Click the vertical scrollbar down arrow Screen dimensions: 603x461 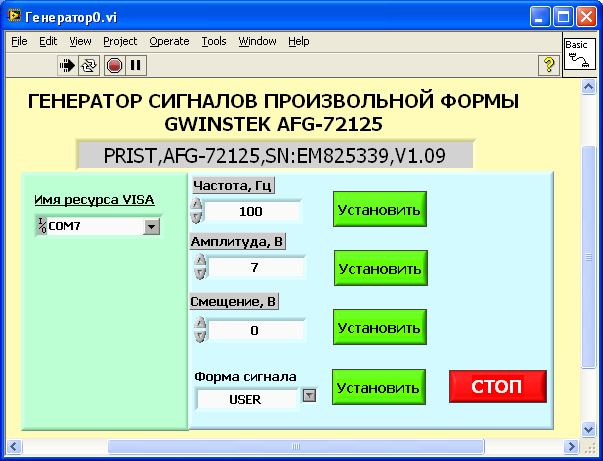click(588, 429)
